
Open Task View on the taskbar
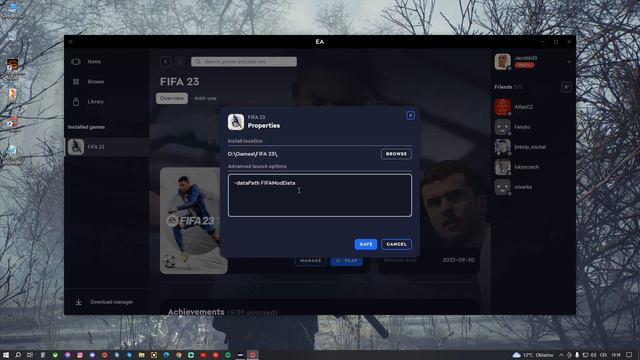point(30,355)
